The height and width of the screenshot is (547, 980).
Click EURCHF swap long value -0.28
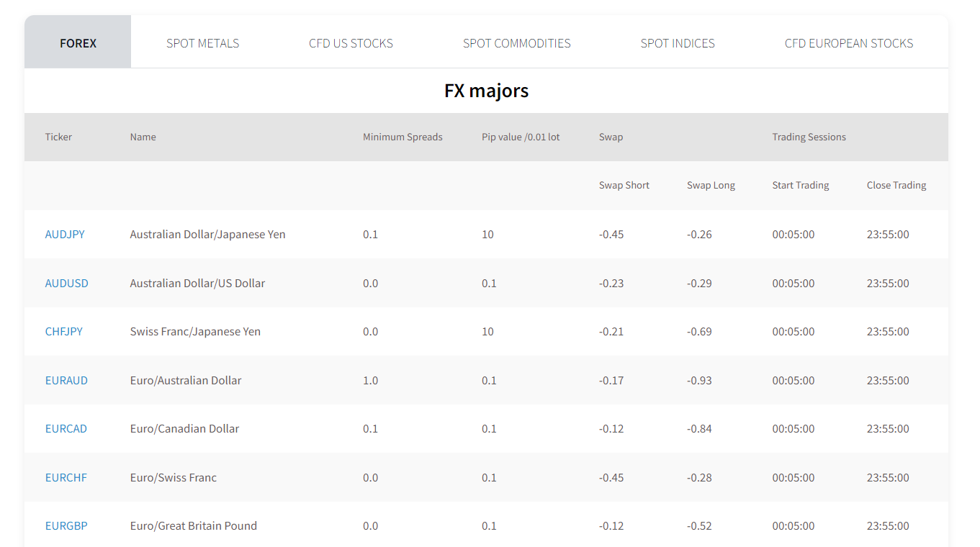point(699,478)
